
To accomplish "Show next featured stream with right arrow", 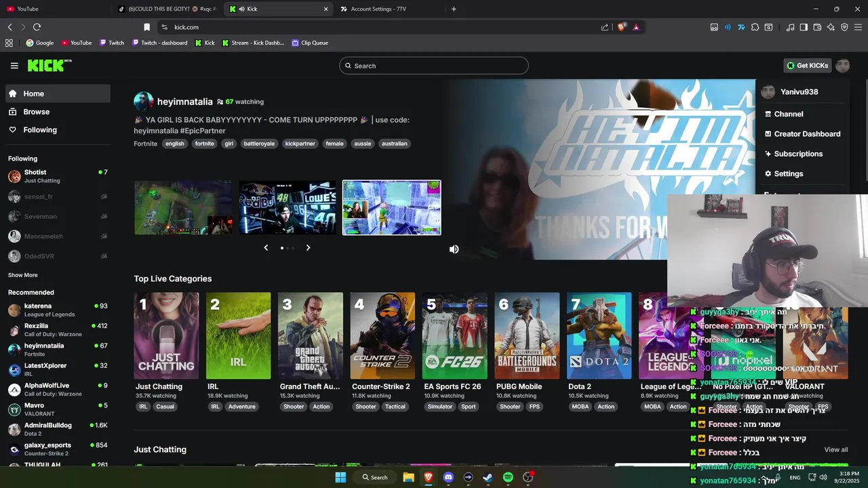I will point(308,247).
